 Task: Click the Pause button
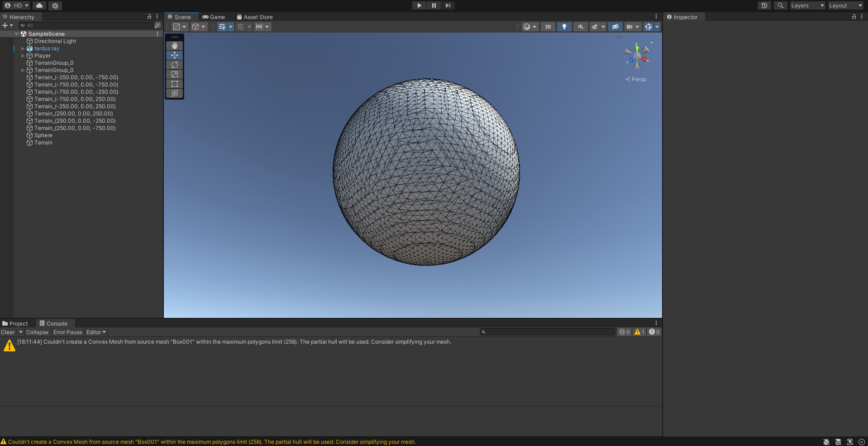tap(434, 5)
